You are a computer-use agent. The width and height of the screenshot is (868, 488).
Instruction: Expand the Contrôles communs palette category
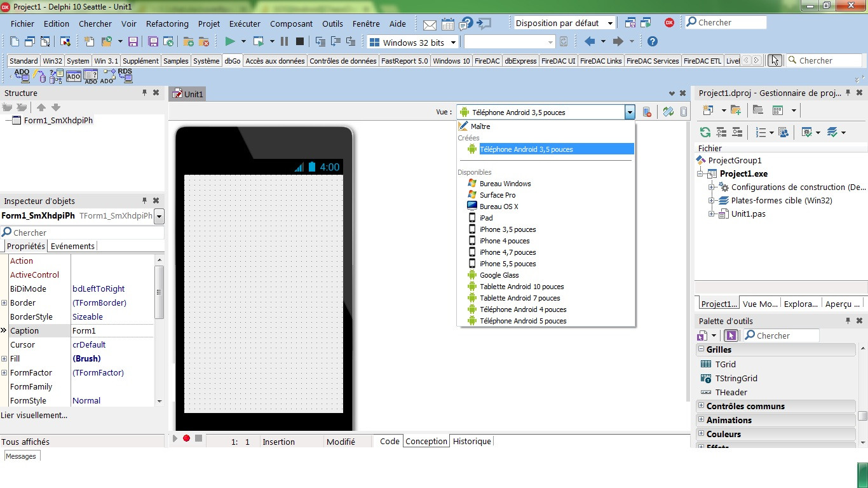tap(702, 405)
